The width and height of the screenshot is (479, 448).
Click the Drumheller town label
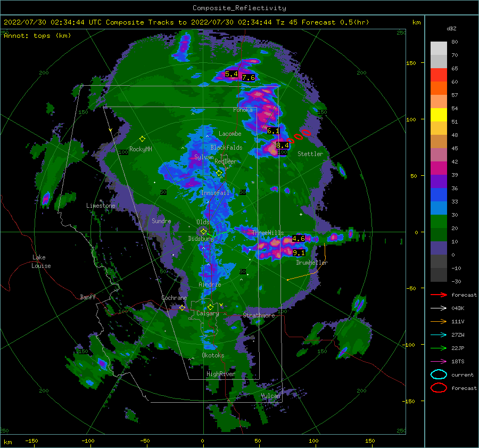(x=312, y=263)
